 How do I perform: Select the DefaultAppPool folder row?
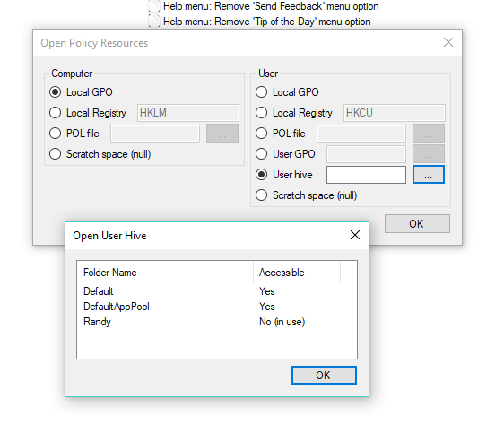pos(217,307)
